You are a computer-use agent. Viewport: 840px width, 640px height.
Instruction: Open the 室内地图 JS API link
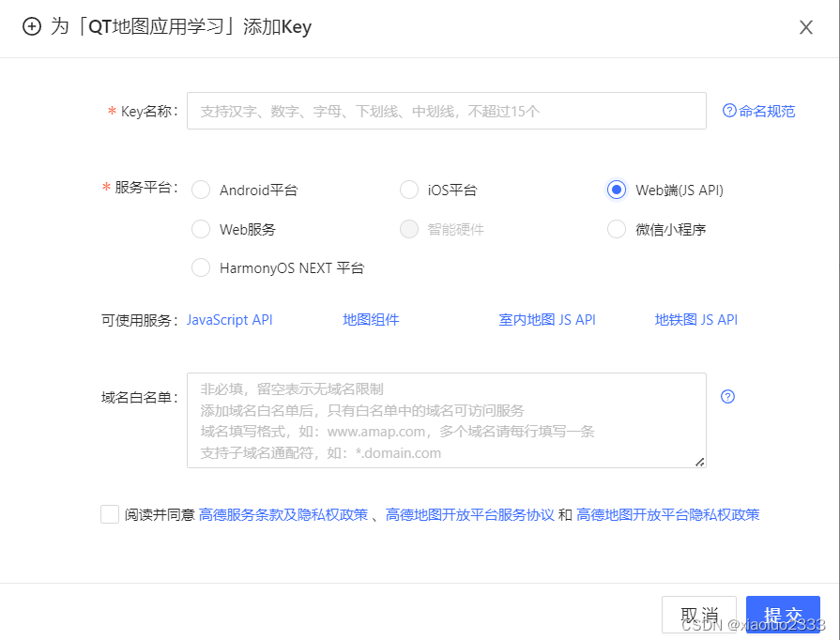click(x=547, y=320)
